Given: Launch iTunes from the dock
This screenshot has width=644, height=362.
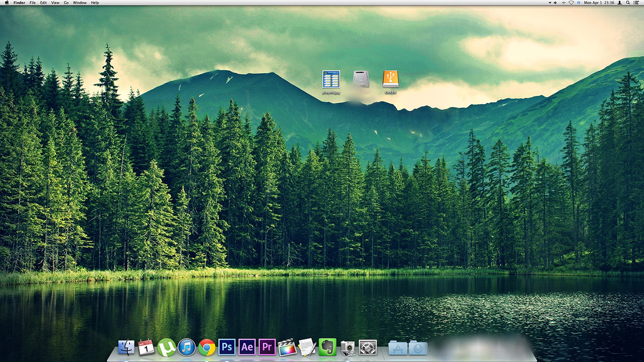Looking at the screenshot, I should [187, 348].
